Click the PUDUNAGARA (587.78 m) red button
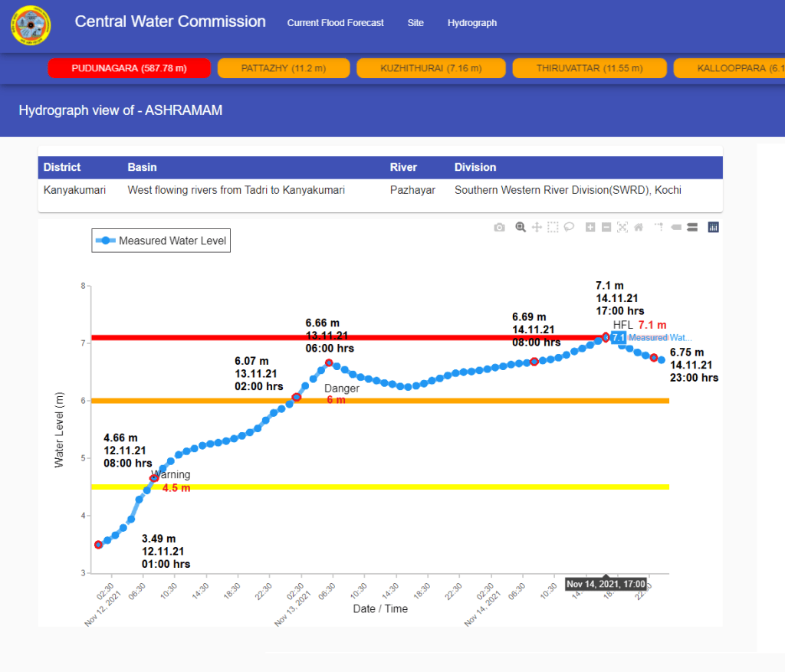Viewport: 785px width, 672px height. pyautogui.click(x=129, y=68)
